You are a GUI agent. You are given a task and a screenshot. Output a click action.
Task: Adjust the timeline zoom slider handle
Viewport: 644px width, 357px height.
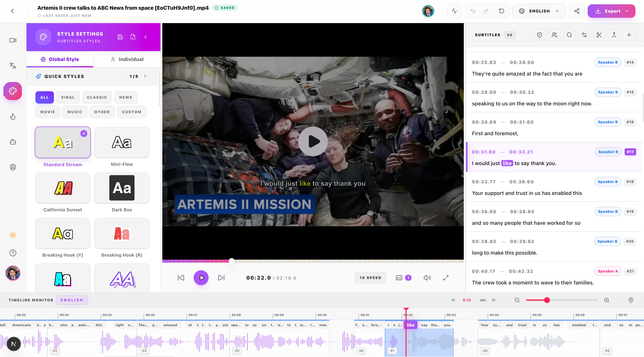[x=547, y=300]
